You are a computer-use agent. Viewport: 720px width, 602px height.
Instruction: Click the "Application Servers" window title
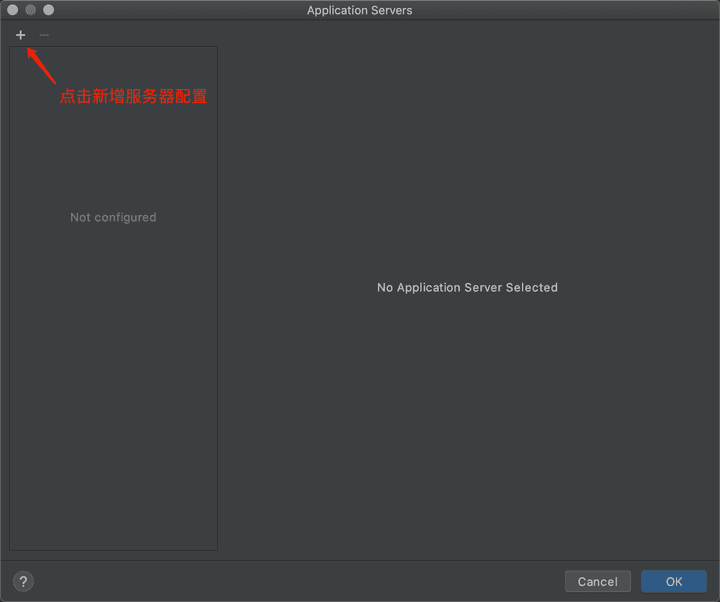pos(359,10)
